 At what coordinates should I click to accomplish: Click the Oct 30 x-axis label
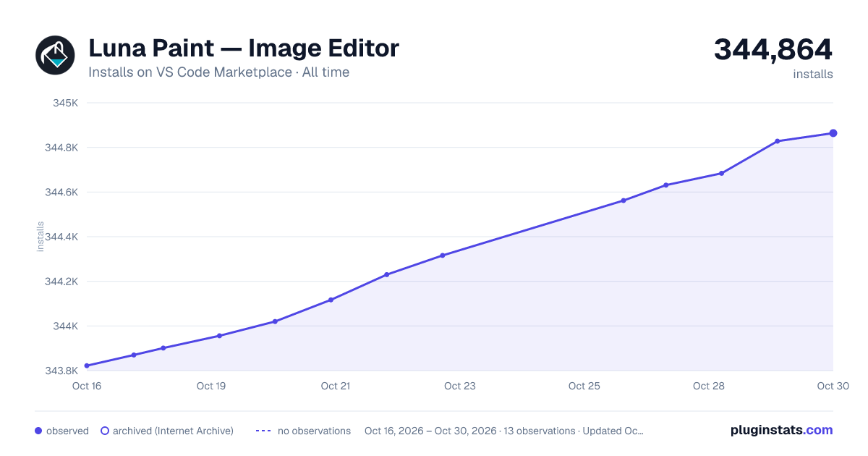point(832,386)
